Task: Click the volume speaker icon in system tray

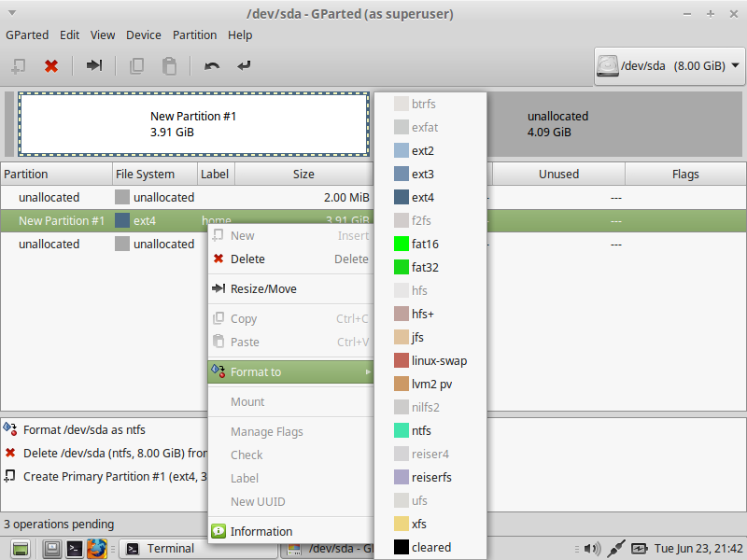Action: tap(592, 549)
